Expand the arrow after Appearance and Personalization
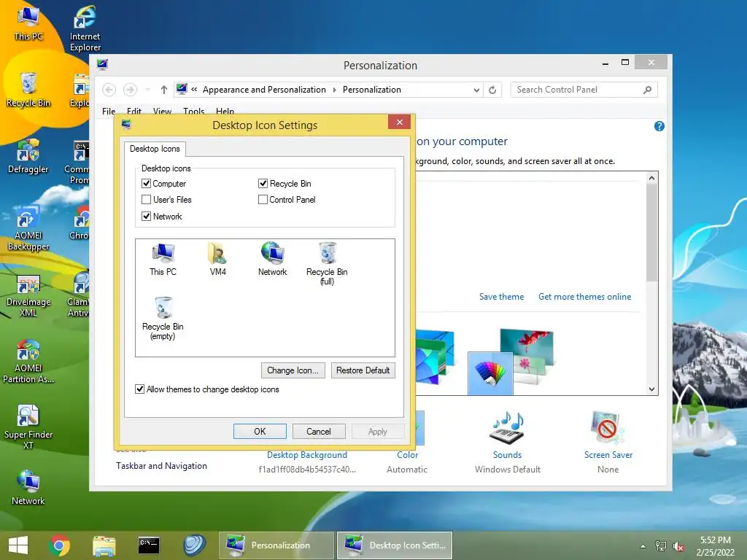Viewport: 747px width, 560px height. coord(334,90)
